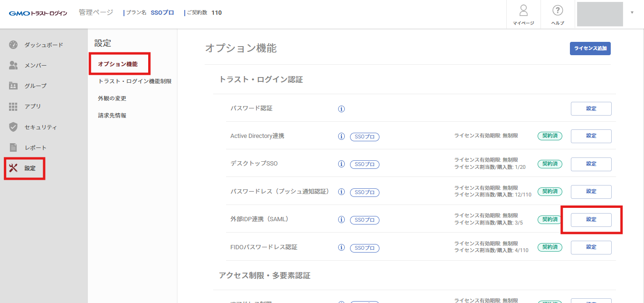Open the グループ section
The image size is (644, 303).
coord(36,86)
